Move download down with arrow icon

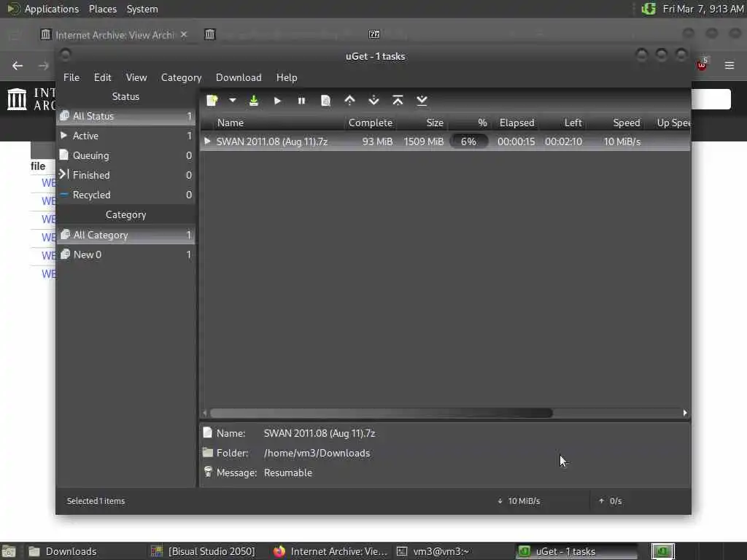click(374, 101)
